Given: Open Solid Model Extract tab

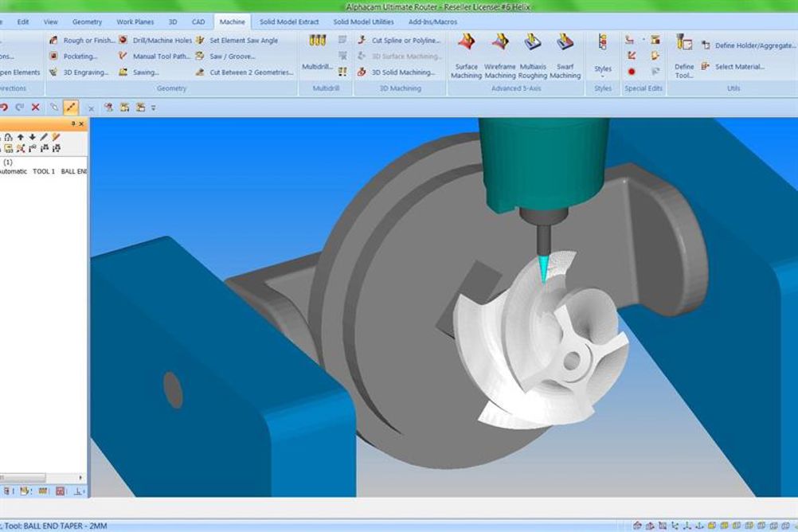Looking at the screenshot, I should [289, 22].
